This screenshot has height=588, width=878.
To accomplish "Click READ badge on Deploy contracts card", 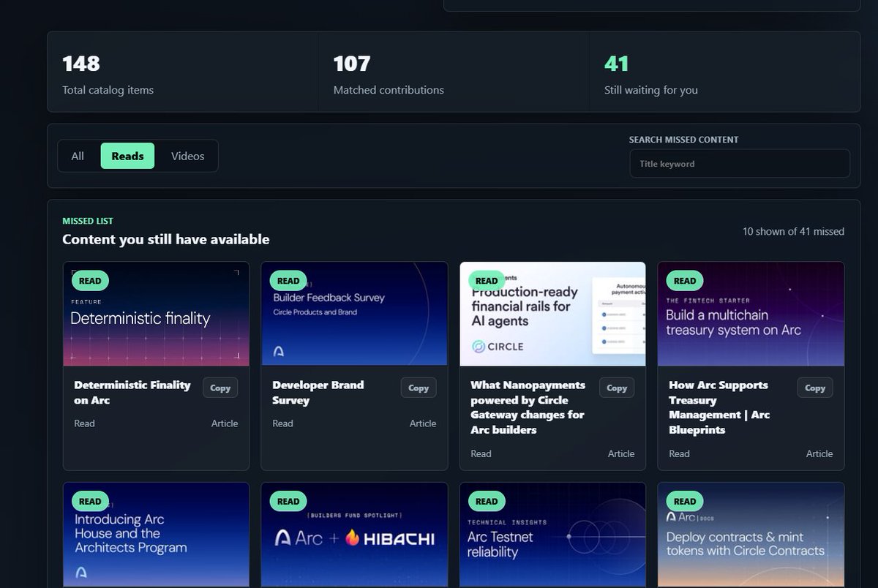I will pos(685,502).
